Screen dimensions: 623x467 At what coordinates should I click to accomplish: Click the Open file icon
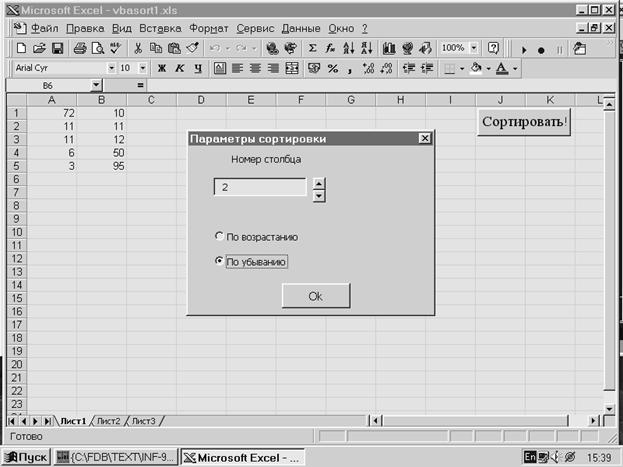pyautogui.click(x=39, y=48)
